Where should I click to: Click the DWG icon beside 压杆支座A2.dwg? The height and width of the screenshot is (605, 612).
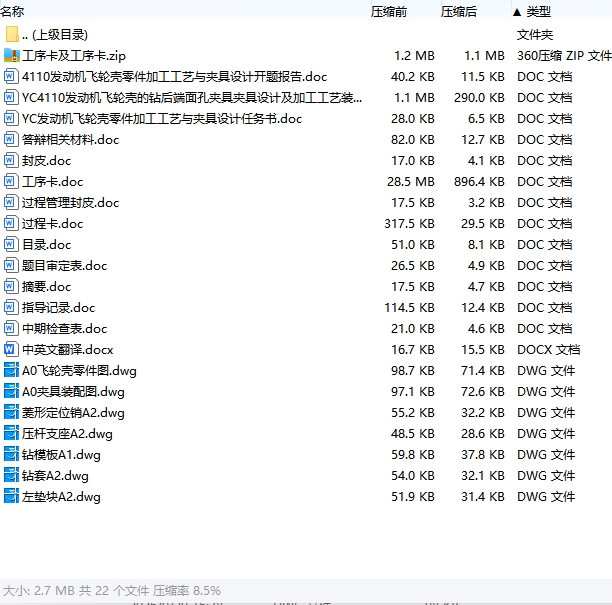11,434
